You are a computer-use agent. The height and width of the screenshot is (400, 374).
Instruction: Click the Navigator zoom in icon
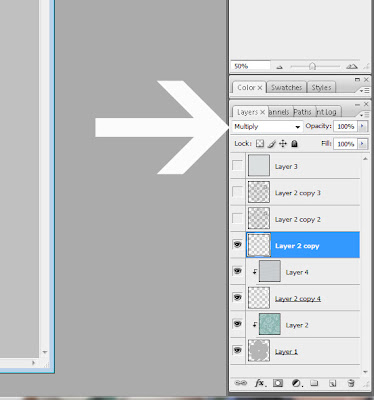[x=351, y=67]
